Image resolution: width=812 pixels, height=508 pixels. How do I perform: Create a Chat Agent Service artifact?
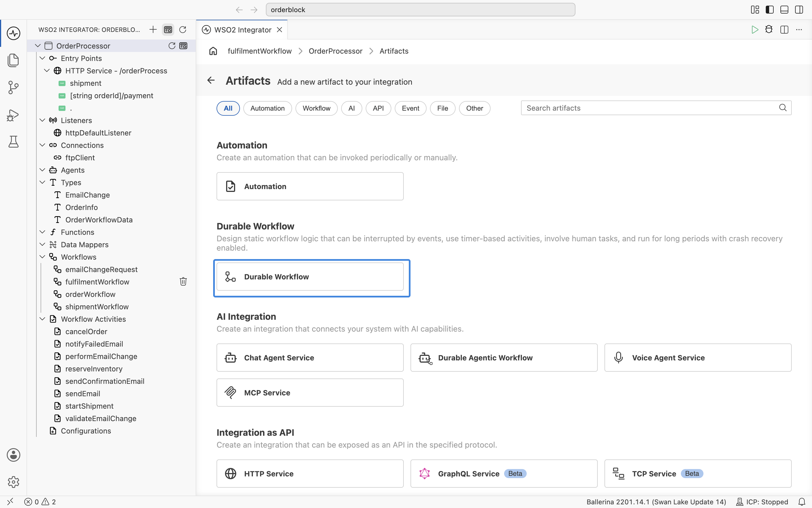[310, 358]
